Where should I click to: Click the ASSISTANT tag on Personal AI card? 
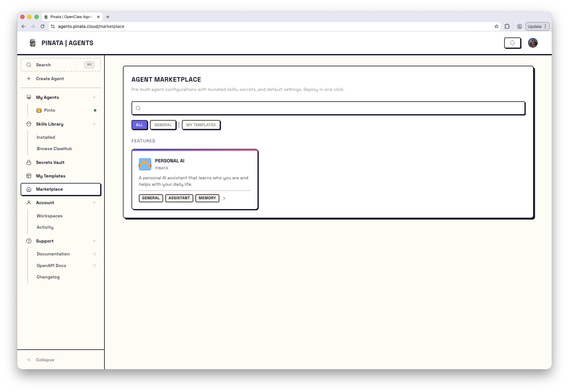(x=179, y=198)
